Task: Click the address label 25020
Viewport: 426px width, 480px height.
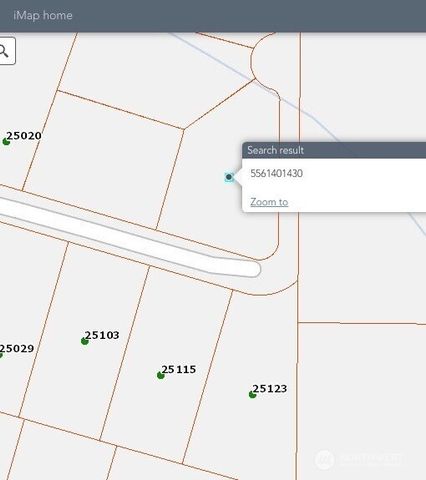Action: (x=24, y=136)
